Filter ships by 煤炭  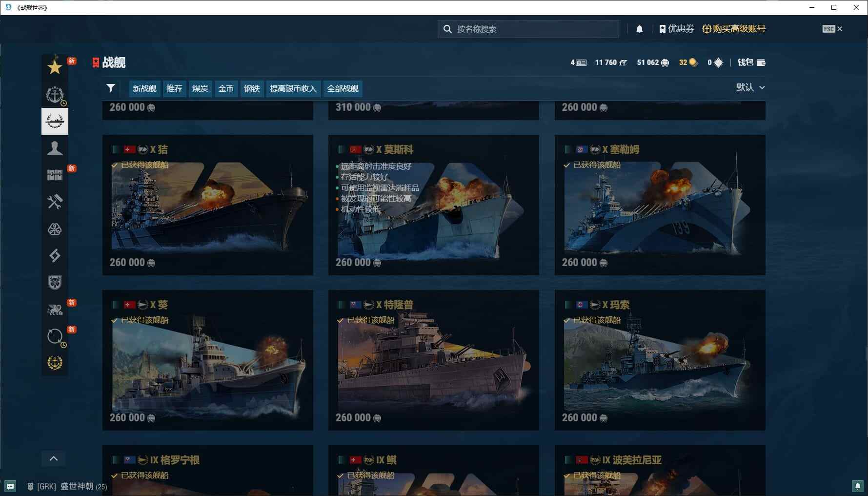click(200, 88)
